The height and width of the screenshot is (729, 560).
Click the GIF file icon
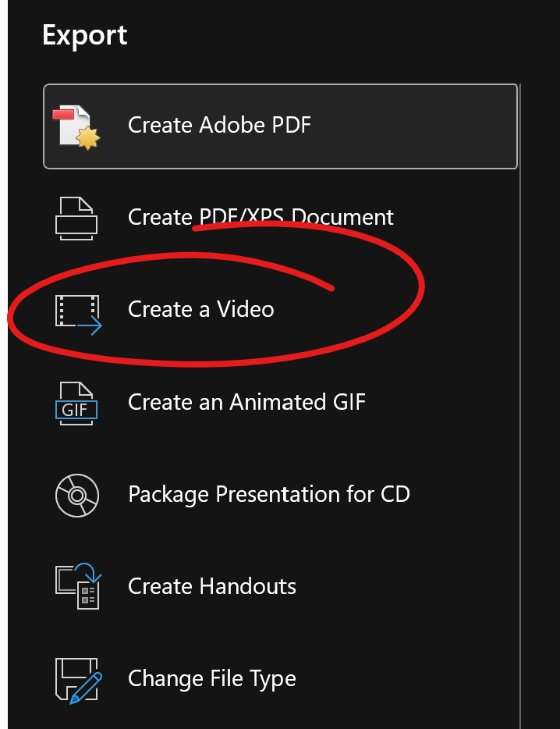[x=76, y=404]
